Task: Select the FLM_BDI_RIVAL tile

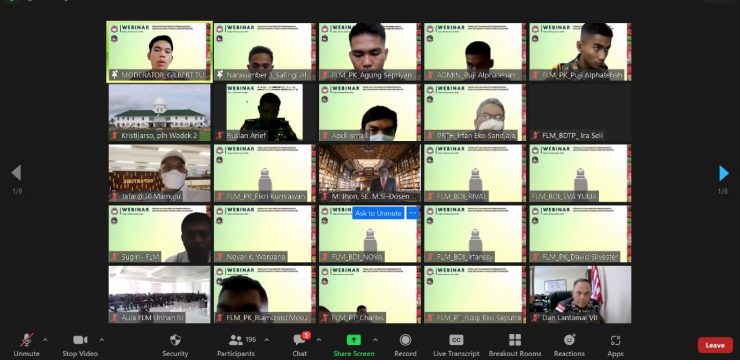Action: (x=475, y=173)
